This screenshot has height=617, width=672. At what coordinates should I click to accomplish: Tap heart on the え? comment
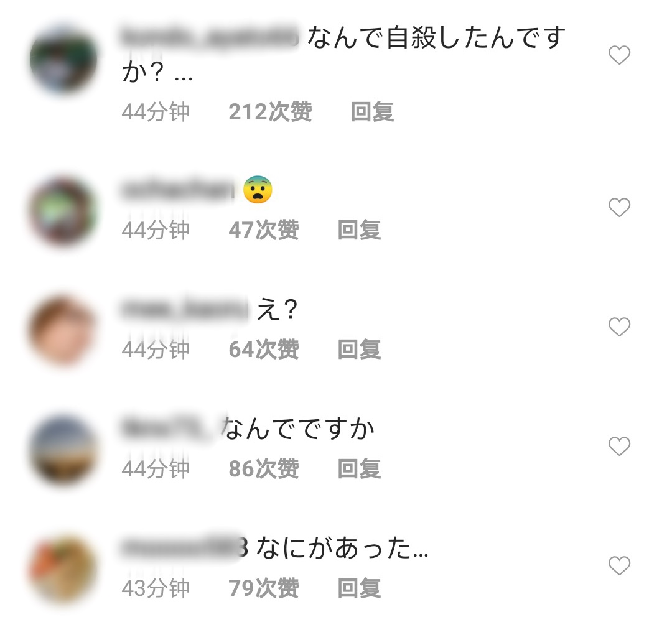619,327
